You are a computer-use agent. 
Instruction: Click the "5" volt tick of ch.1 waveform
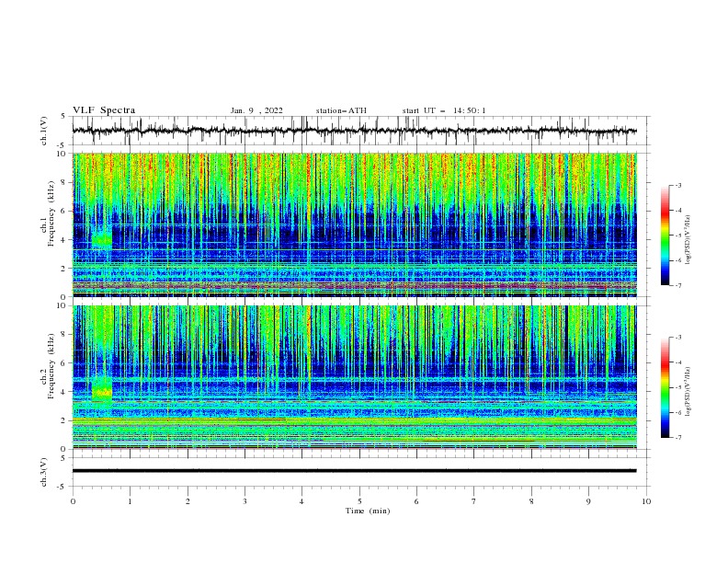[x=63, y=117]
